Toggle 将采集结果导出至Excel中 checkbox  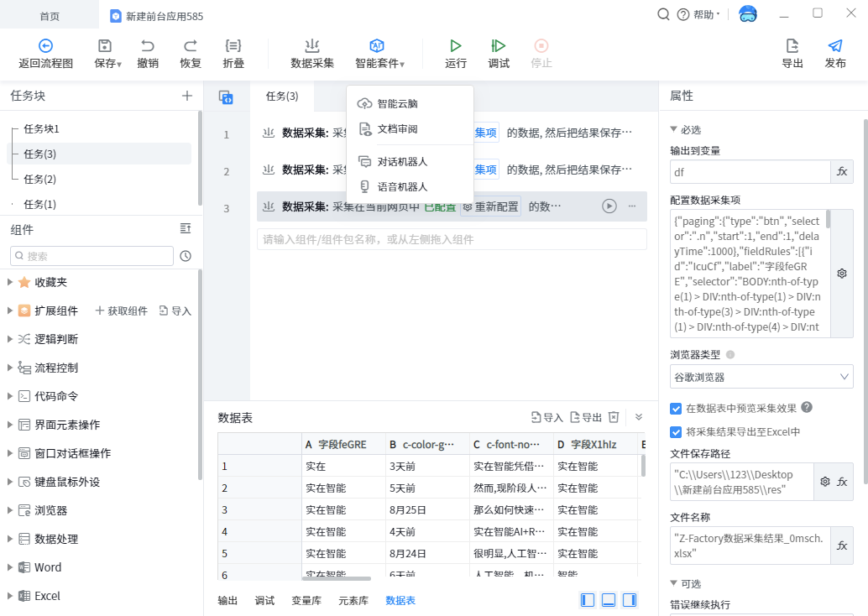click(676, 432)
